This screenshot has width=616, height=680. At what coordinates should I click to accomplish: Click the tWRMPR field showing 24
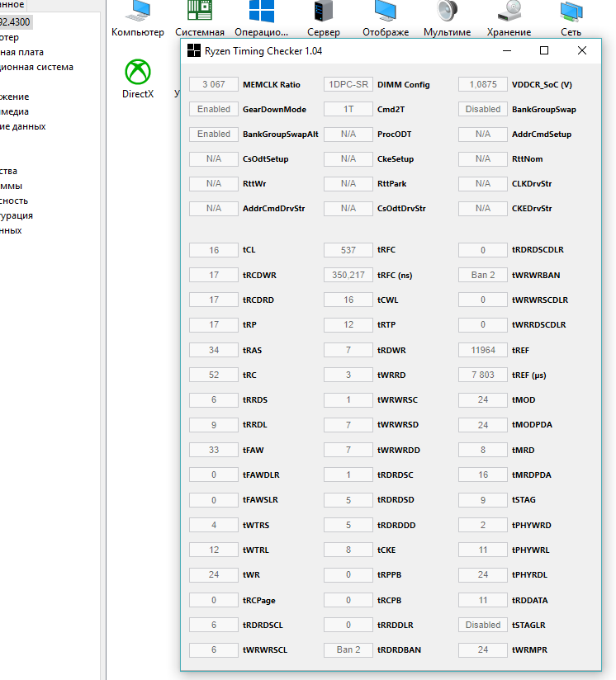coord(483,649)
